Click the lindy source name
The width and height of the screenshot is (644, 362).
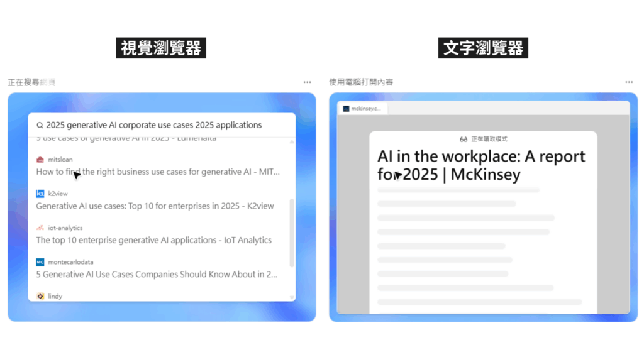[55, 296]
